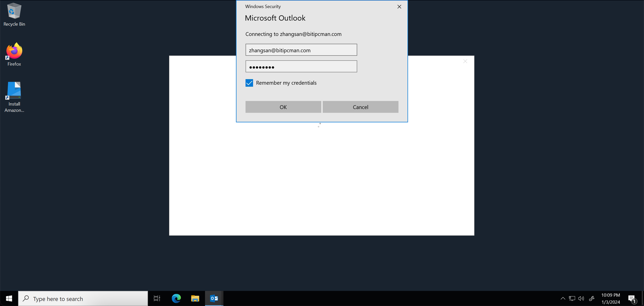Screen dimensions: 644x306
Task: Open Task View in the taskbar
Action: pos(157,298)
